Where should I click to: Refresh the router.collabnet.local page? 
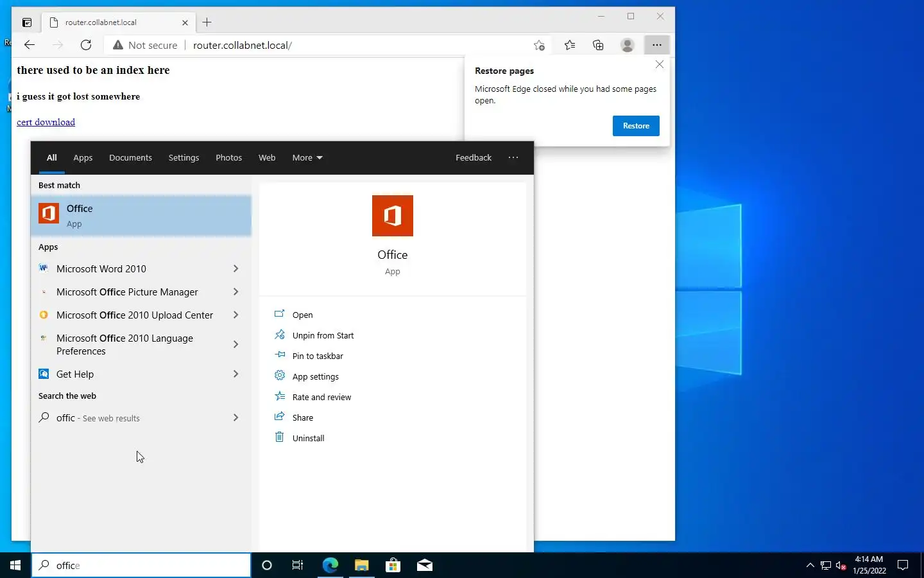86,45
